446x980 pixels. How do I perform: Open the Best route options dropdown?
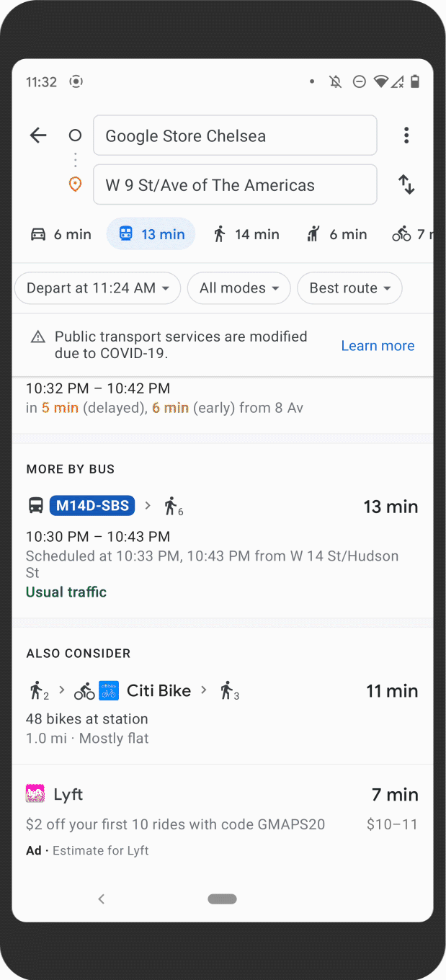pyautogui.click(x=349, y=288)
